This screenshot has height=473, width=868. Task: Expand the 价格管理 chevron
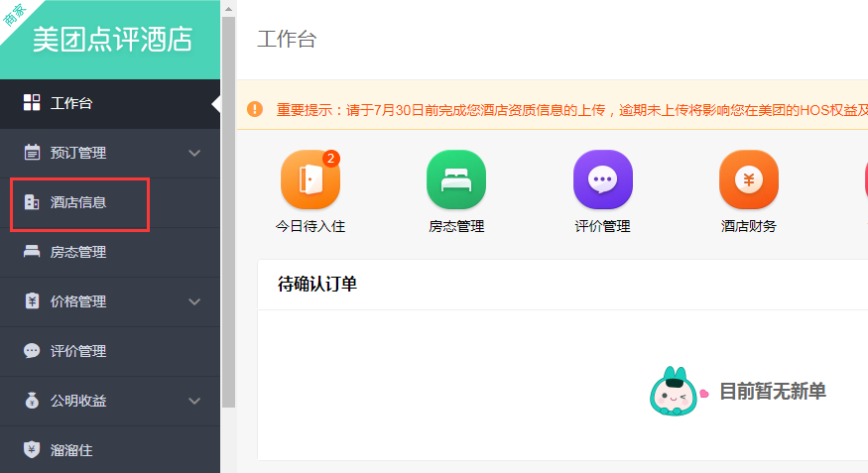click(x=194, y=301)
